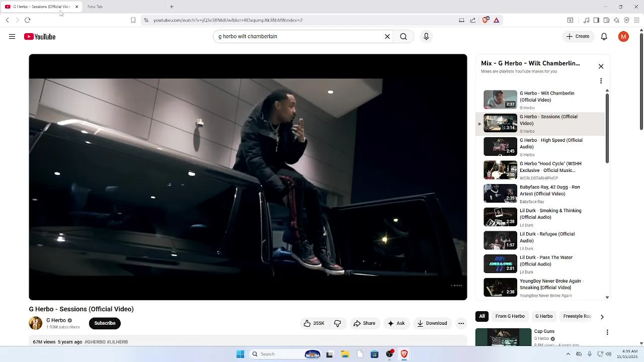Share the video

pyautogui.click(x=364, y=323)
